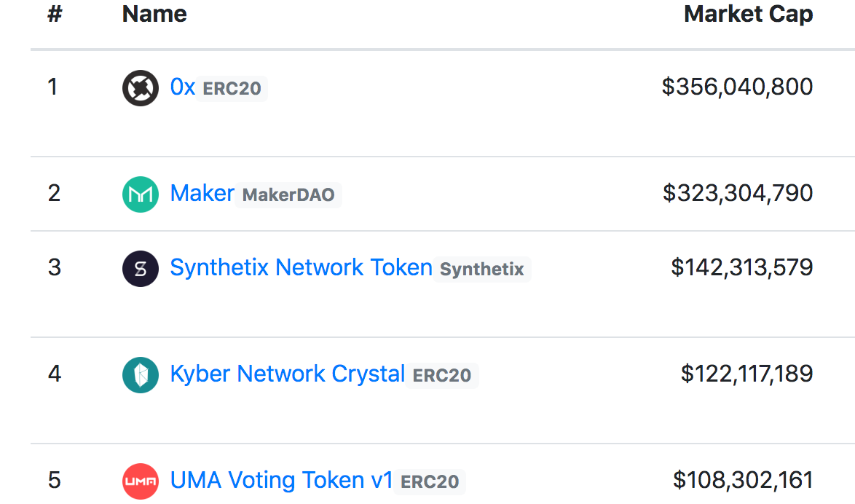This screenshot has height=504, width=855.
Task: Click the ERC20 tag beside UMA Voting Token
Action: tap(430, 482)
